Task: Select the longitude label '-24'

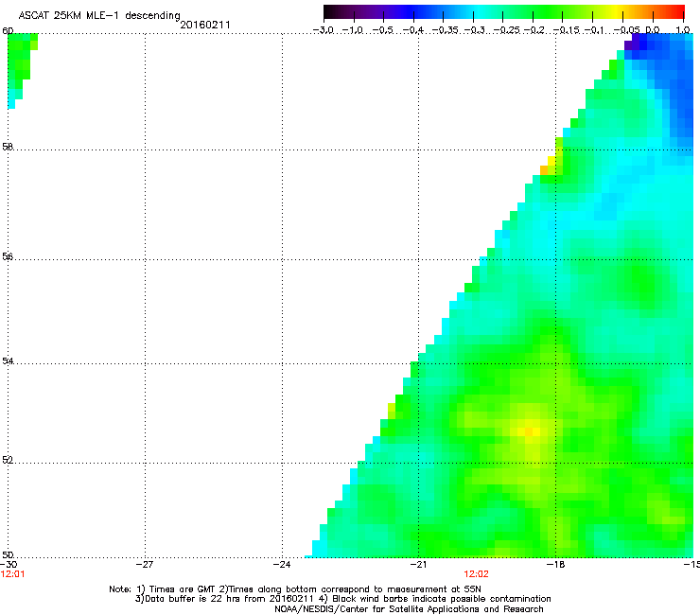Action: pos(282,564)
